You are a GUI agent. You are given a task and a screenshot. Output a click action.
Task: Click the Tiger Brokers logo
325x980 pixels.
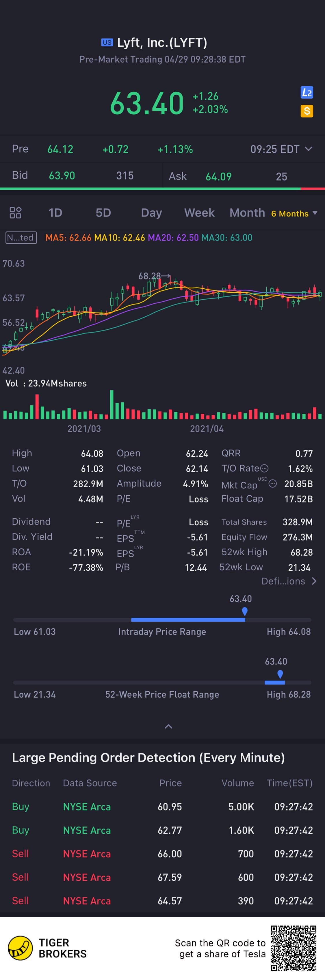click(21, 948)
